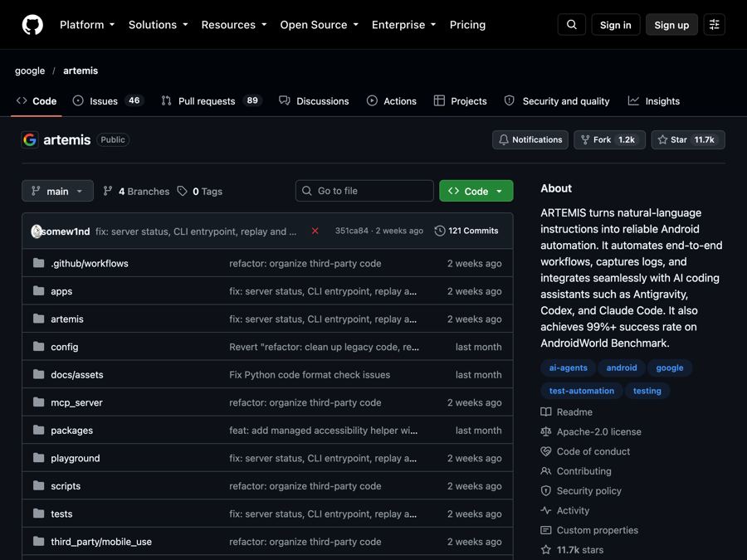The width and height of the screenshot is (747, 560).
Task: Expand the Solutions menu
Action: pyautogui.click(x=159, y=25)
